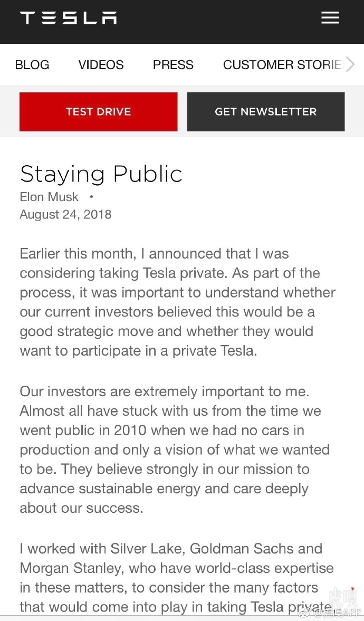Open author name Elon Musk
The image size is (364, 621).
49,197
